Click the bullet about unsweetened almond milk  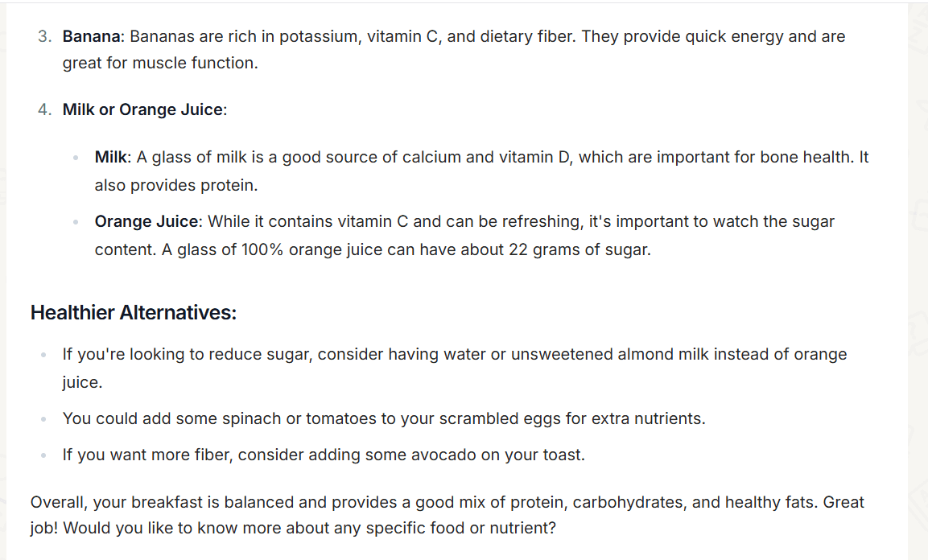pos(455,368)
